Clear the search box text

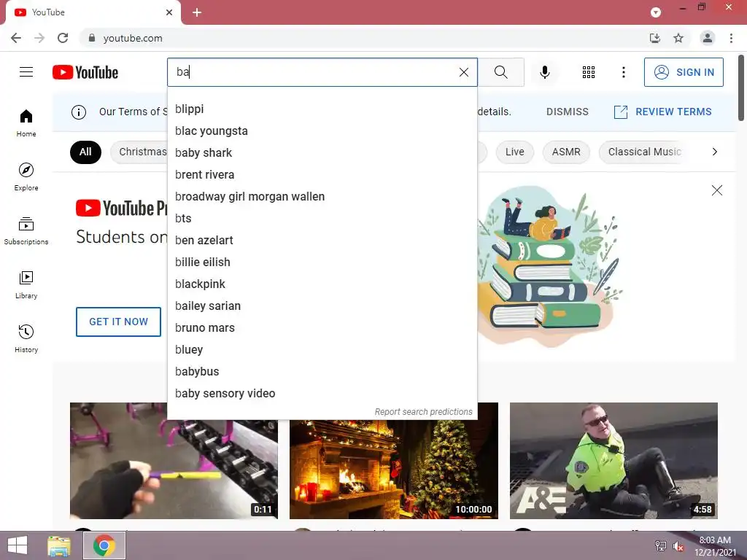(463, 72)
